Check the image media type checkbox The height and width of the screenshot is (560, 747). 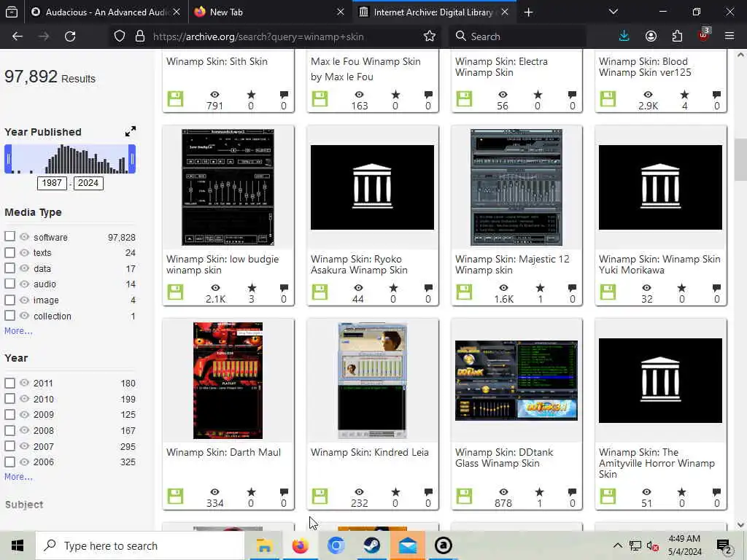click(9, 300)
